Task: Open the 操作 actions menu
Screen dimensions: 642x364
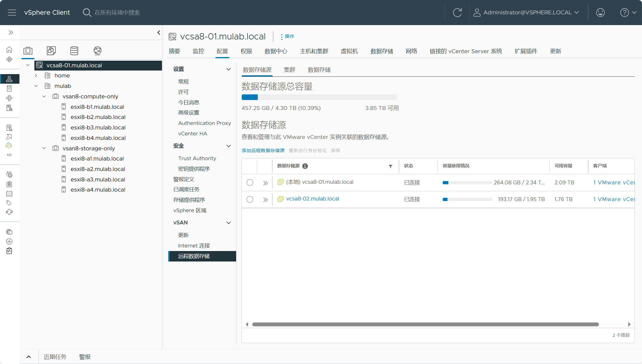Action: point(287,36)
